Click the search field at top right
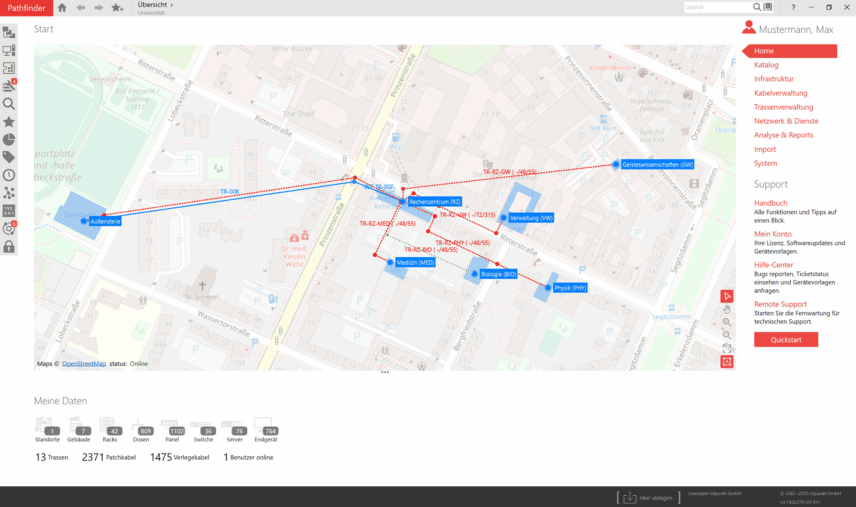856x507 pixels. click(715, 7)
